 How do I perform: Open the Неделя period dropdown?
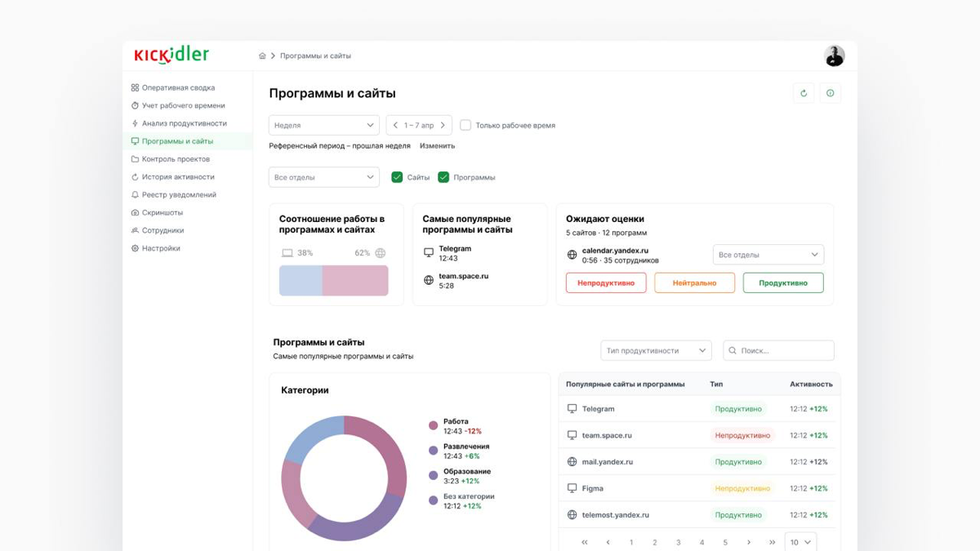tap(324, 125)
